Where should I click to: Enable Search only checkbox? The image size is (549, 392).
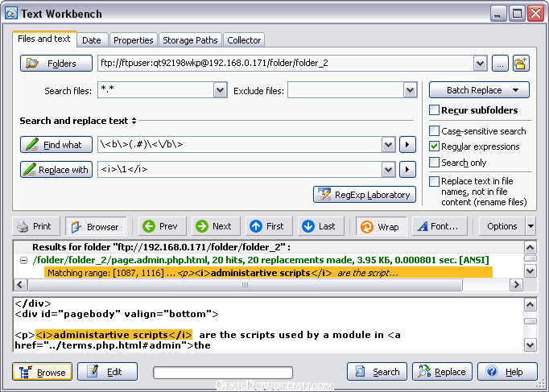434,163
